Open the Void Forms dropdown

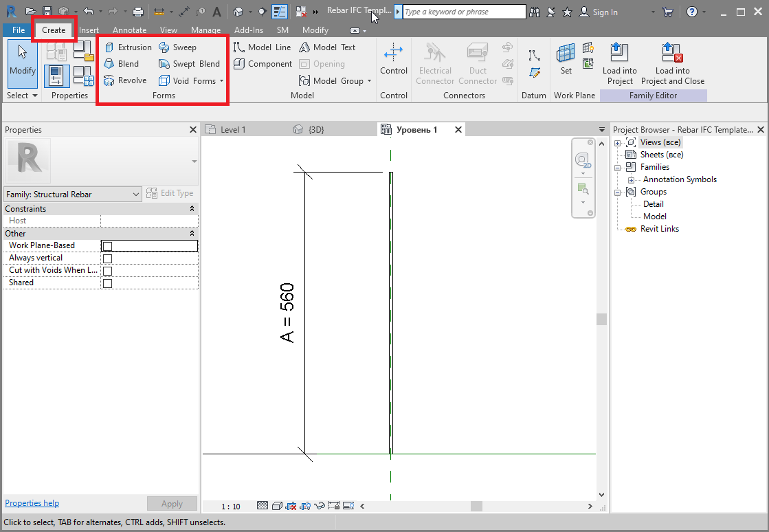point(220,80)
